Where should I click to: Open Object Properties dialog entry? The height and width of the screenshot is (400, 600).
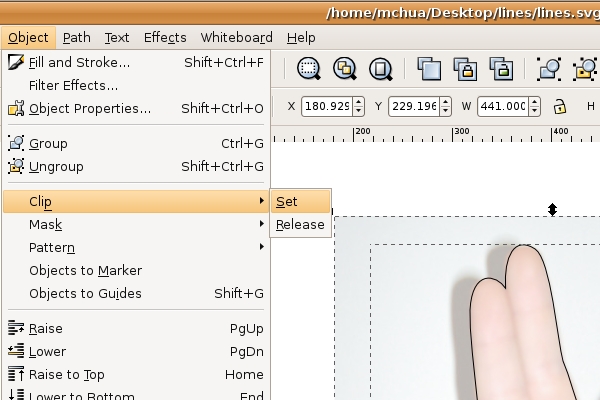tap(136, 109)
